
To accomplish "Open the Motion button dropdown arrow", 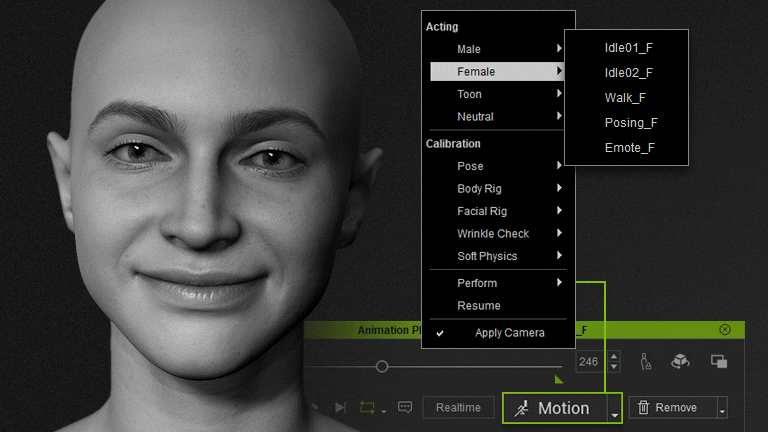I will pyautogui.click(x=613, y=410).
